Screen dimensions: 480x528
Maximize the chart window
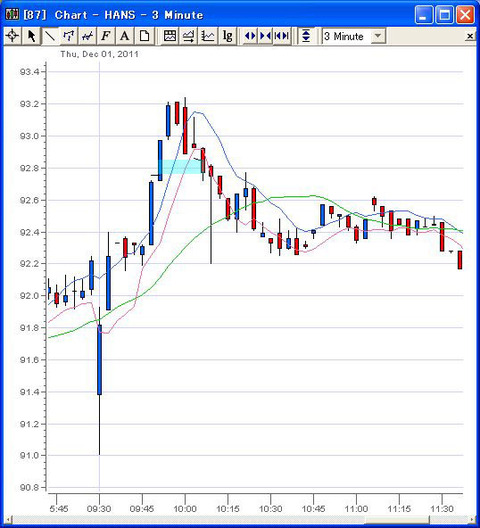444,15
